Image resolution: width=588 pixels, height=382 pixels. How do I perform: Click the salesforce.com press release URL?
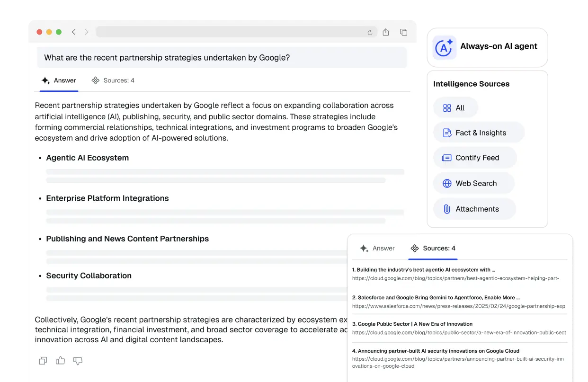(x=459, y=306)
